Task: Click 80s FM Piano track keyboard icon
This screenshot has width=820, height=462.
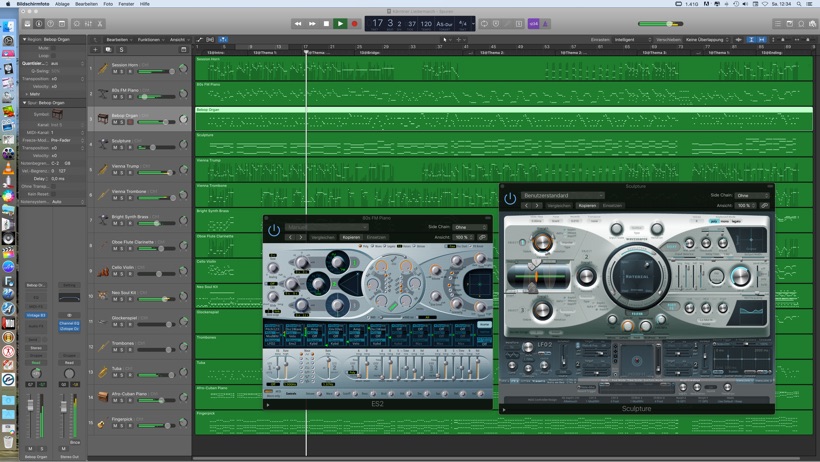Action: (x=102, y=94)
